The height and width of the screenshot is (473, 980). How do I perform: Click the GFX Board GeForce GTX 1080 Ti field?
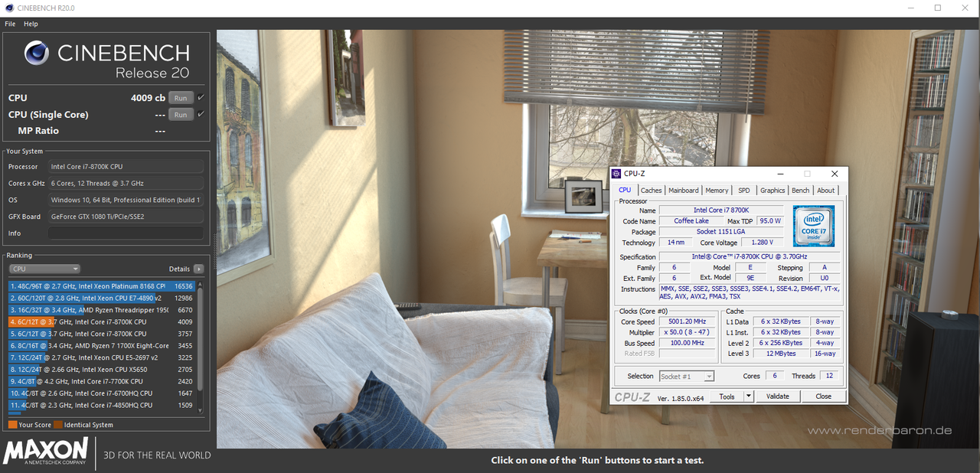click(x=126, y=217)
